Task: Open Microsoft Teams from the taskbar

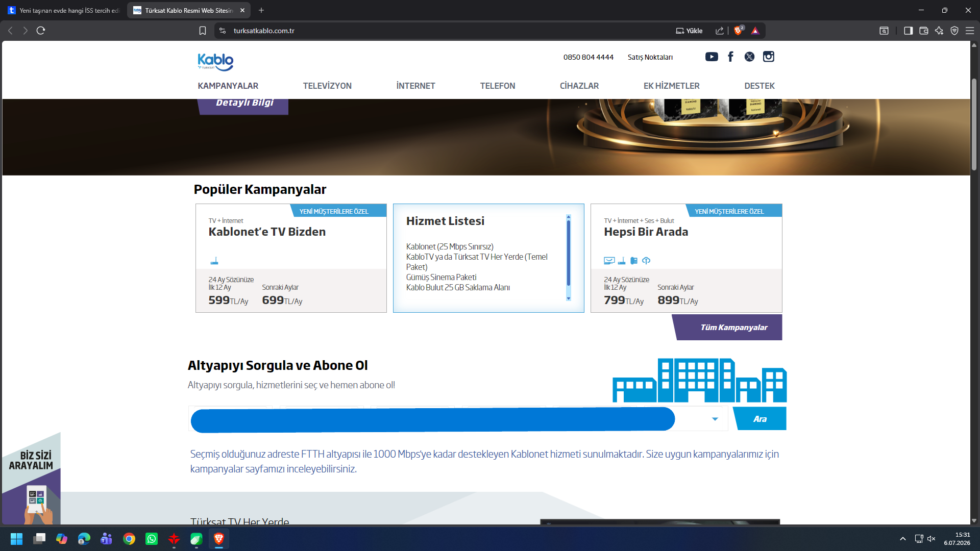Action: click(x=107, y=539)
